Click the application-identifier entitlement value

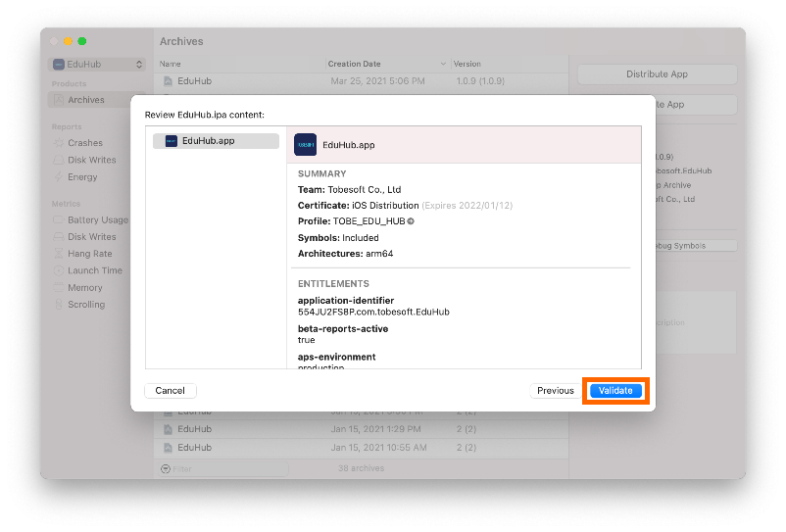coord(373,313)
